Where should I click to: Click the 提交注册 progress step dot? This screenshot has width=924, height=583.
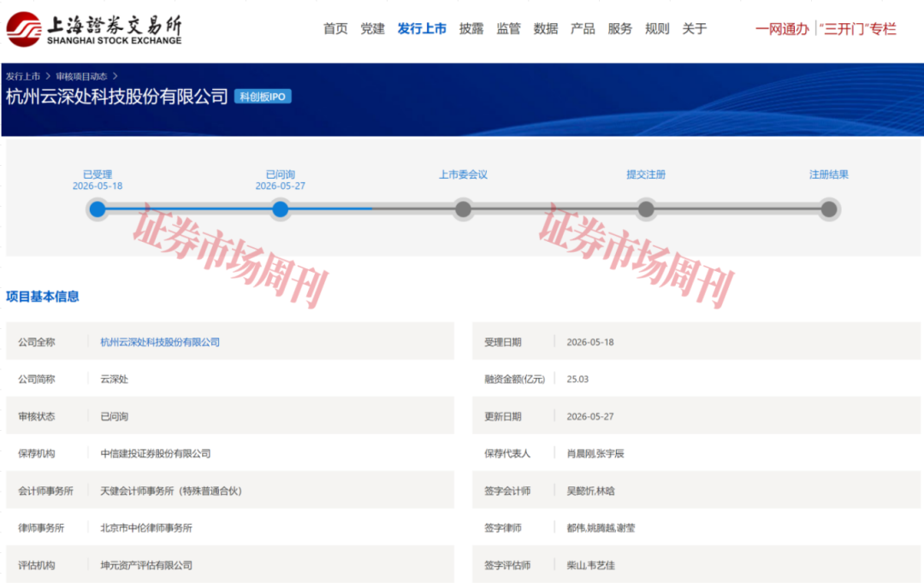point(646,209)
